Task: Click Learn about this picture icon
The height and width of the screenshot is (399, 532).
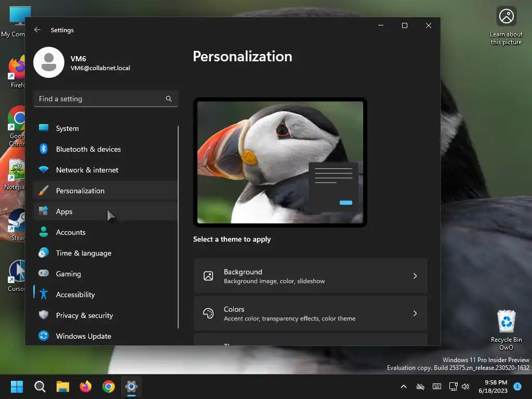Action: tap(506, 16)
